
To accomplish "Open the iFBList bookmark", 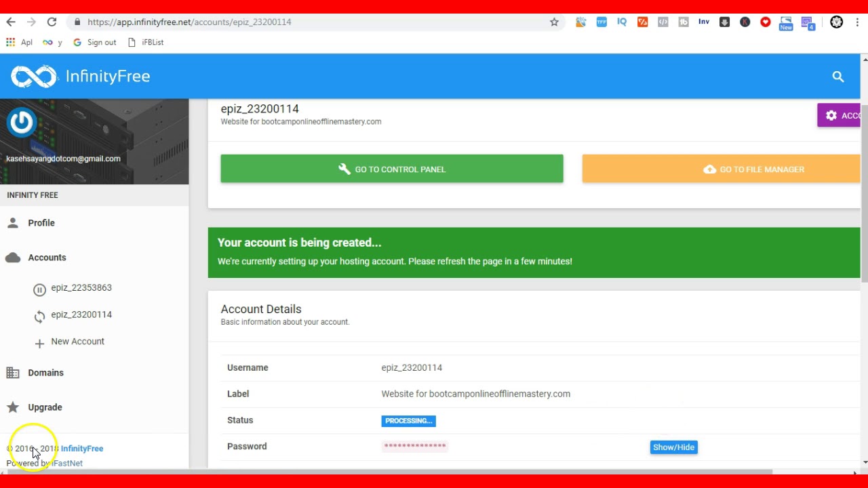I will (146, 42).
